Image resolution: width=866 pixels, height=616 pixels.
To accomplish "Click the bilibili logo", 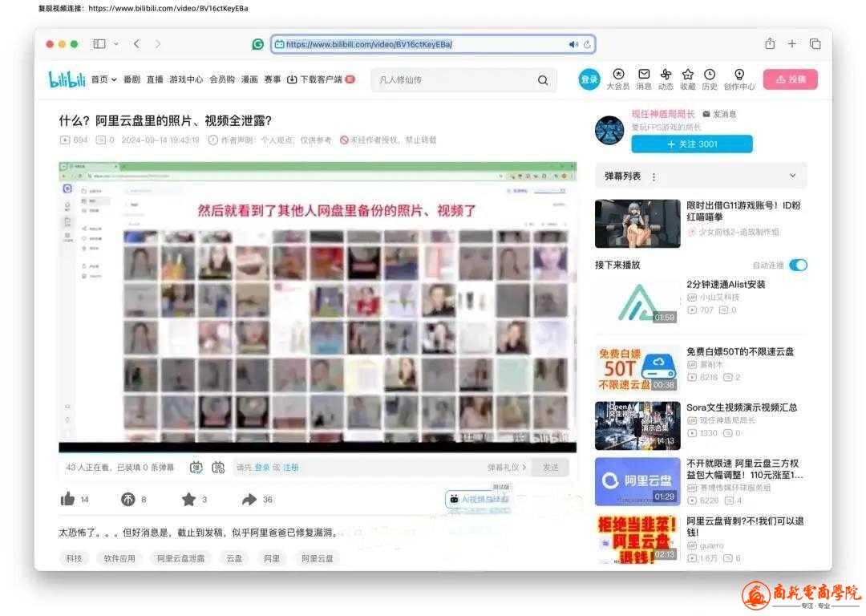I will (67, 79).
